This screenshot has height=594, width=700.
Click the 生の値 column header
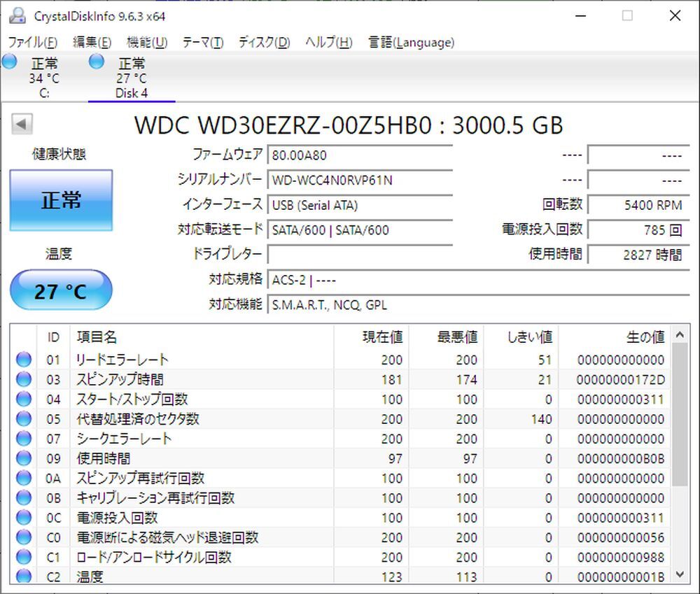[x=615, y=337]
